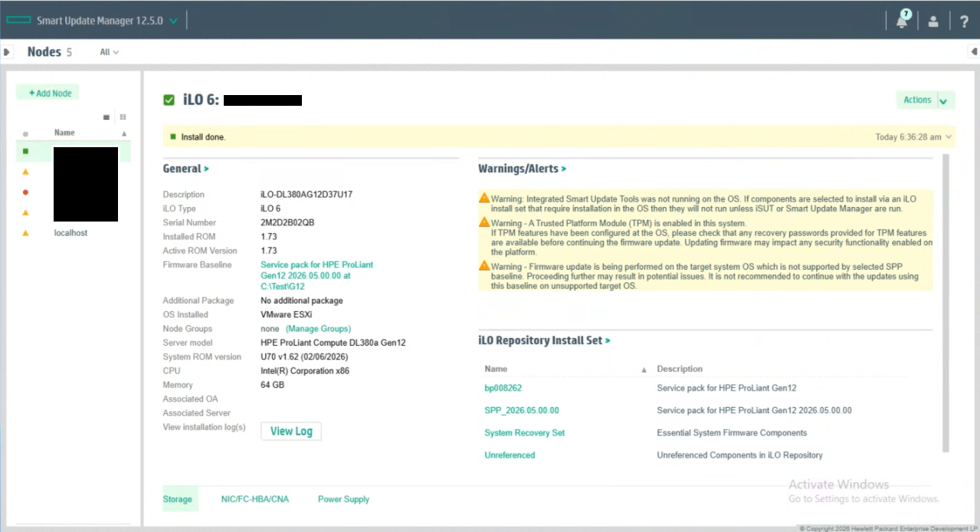Open the General section link

tap(185, 169)
